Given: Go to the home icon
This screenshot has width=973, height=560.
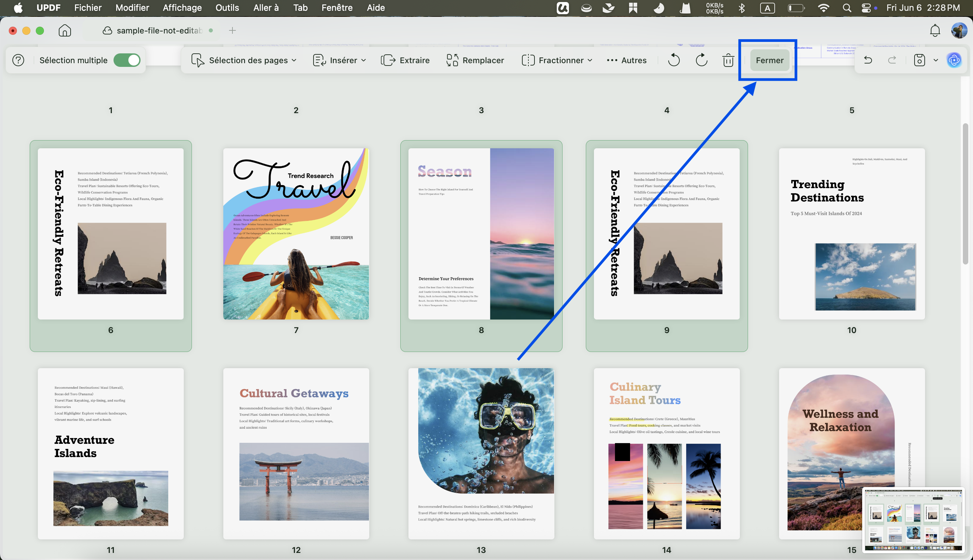Looking at the screenshot, I should point(65,30).
